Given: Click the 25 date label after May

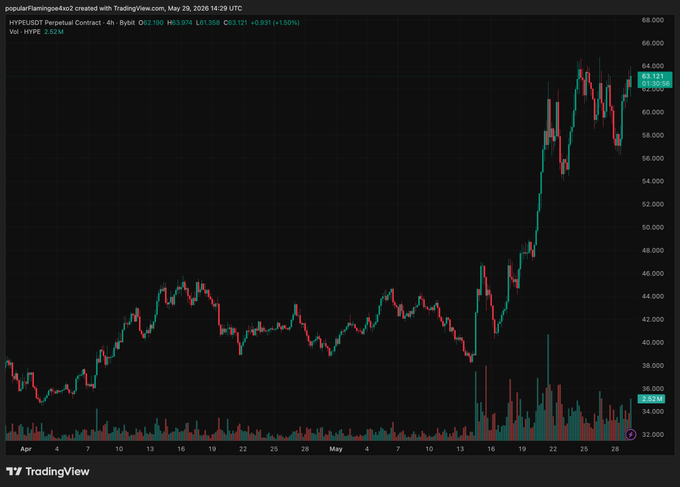Looking at the screenshot, I should pyautogui.click(x=584, y=449).
